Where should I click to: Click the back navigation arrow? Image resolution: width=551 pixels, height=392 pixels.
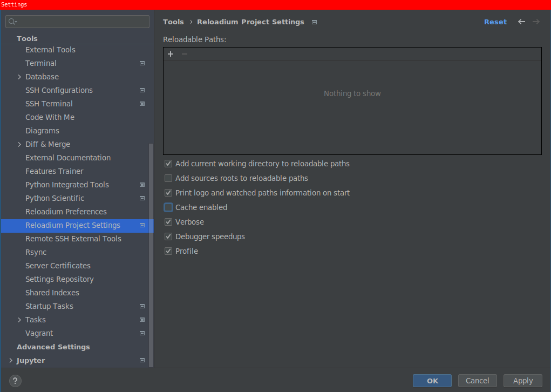(521, 22)
